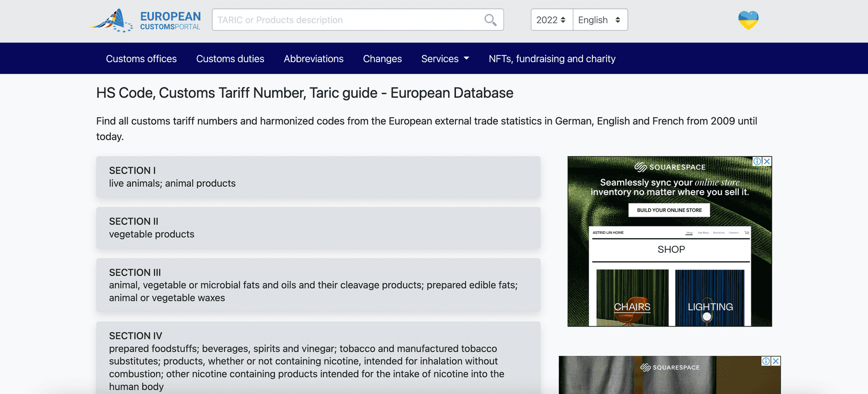This screenshot has height=394, width=868.
Task: Focus the TARIC product description search field
Action: [x=348, y=20]
